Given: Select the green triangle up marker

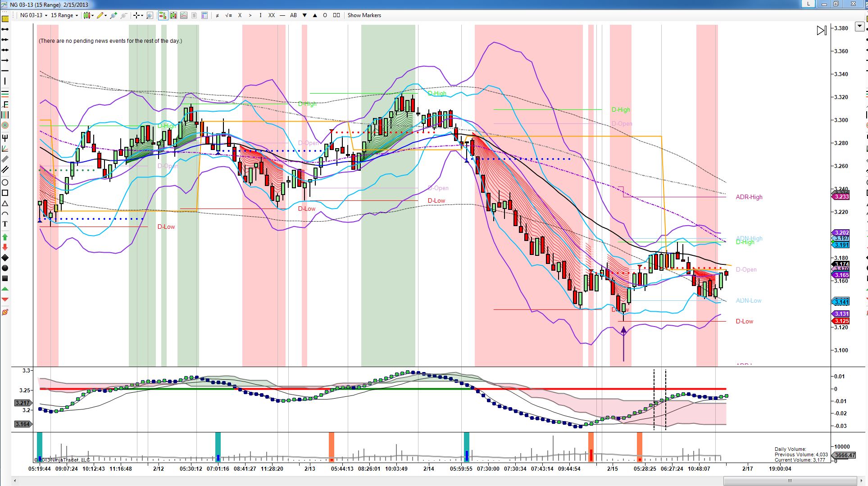Looking at the screenshot, I should pos(5,289).
